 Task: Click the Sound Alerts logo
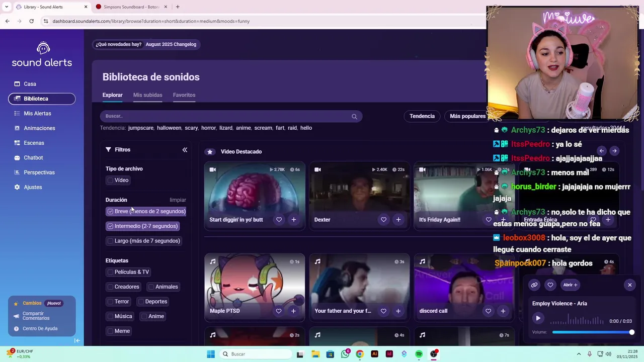click(x=42, y=55)
